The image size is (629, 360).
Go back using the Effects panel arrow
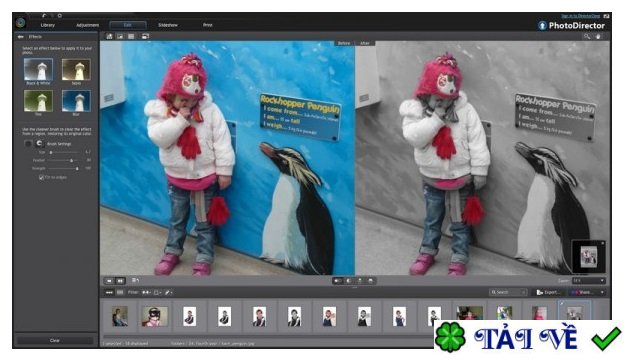coord(20,37)
